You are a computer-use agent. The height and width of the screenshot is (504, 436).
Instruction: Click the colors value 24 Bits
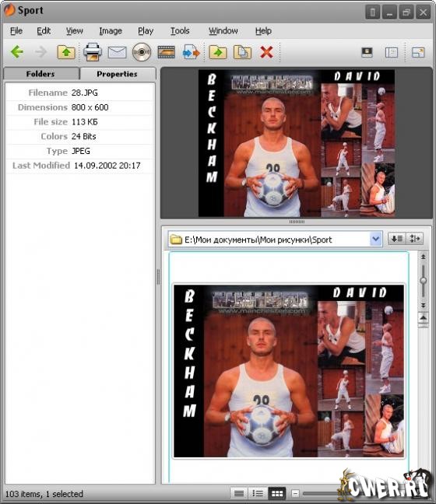click(83, 136)
